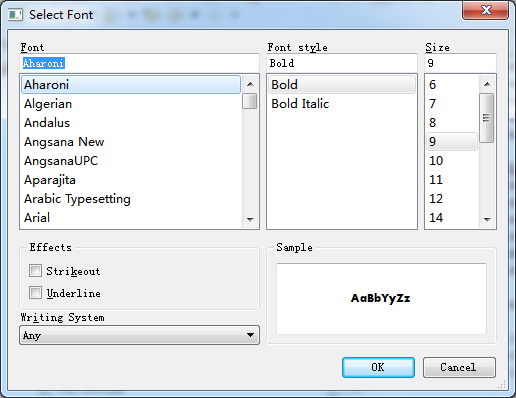The width and height of the screenshot is (516, 398).
Task: Click the Select Font window title icon
Action: (x=15, y=15)
